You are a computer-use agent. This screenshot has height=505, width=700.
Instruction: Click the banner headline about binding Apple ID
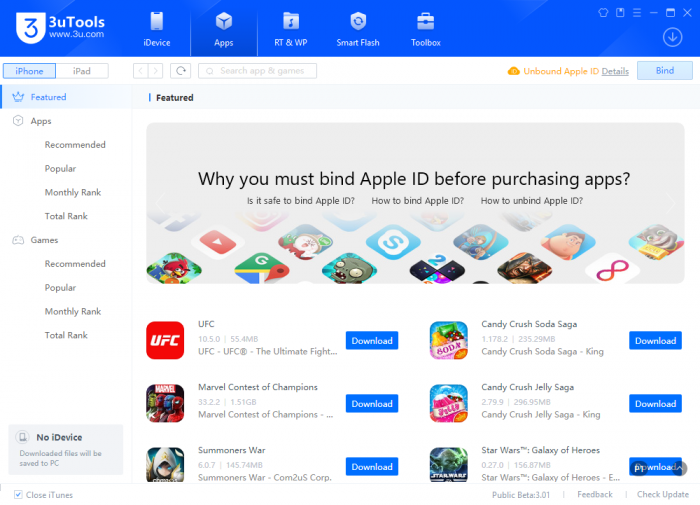pos(414,179)
